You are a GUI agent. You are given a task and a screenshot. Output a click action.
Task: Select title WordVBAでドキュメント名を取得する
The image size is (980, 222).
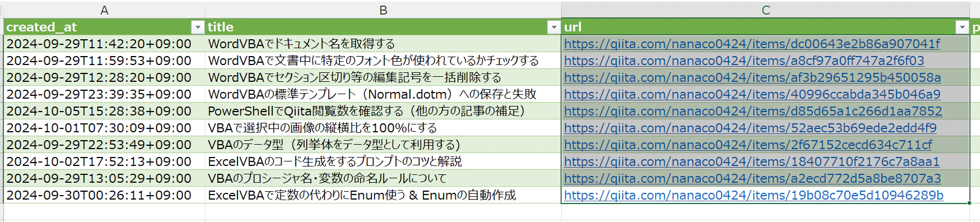click(383, 44)
